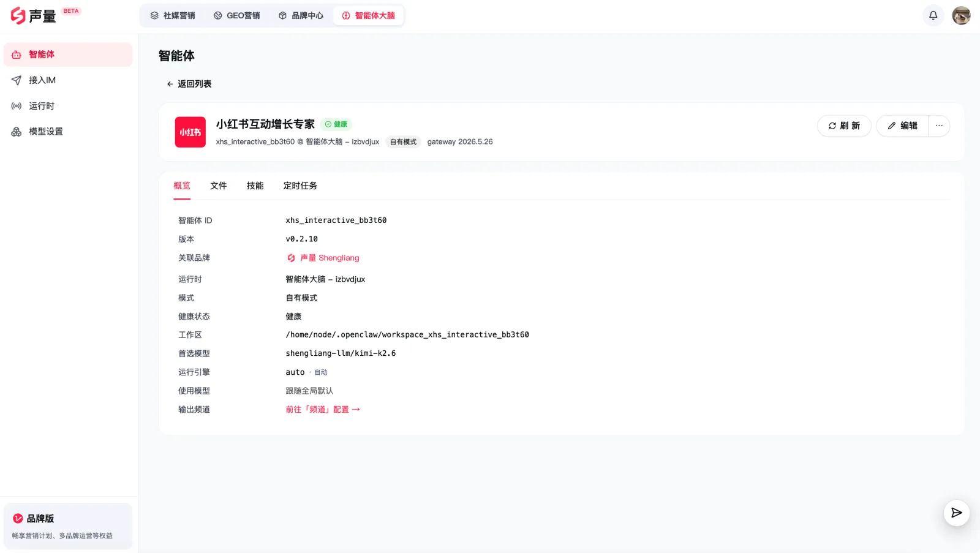Click the BETA badge beside logo
The image size is (980, 553).
click(x=71, y=11)
